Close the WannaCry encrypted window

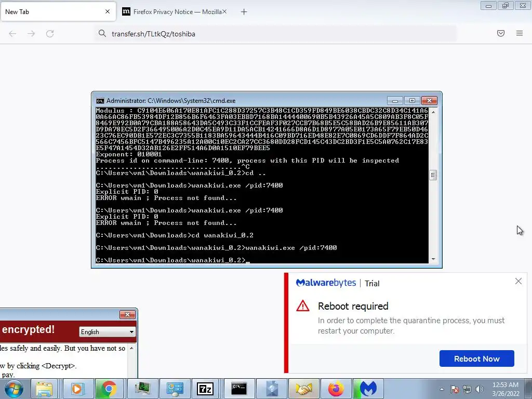coord(127,314)
